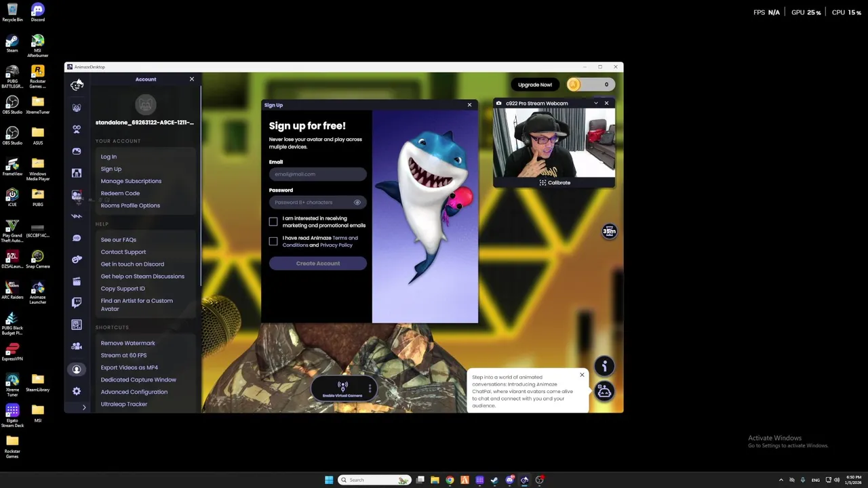868x488 pixels.
Task: Open the sidebar icon below the Twitch icon
Action: pyautogui.click(x=77, y=325)
